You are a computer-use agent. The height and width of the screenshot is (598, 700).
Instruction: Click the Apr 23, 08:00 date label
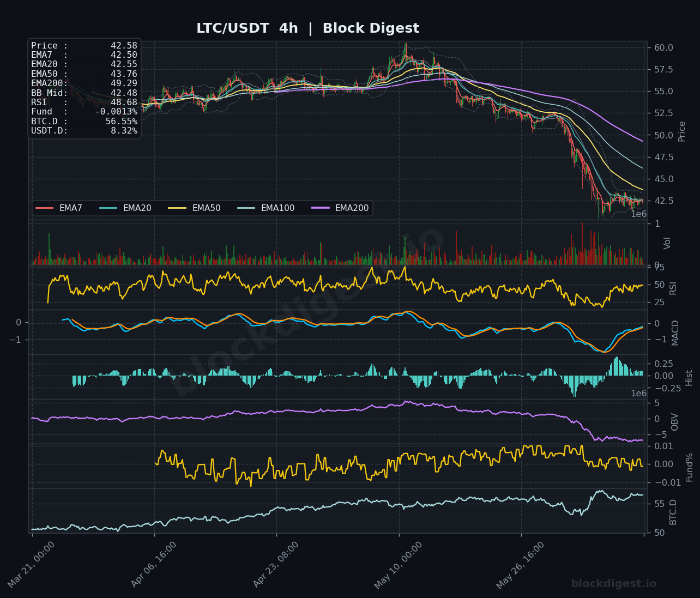coord(276,565)
